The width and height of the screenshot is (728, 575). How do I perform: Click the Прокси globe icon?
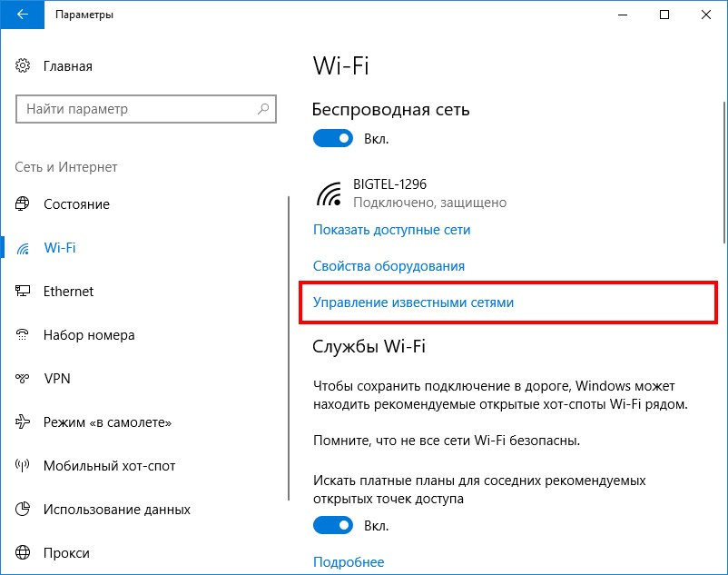click(x=23, y=552)
